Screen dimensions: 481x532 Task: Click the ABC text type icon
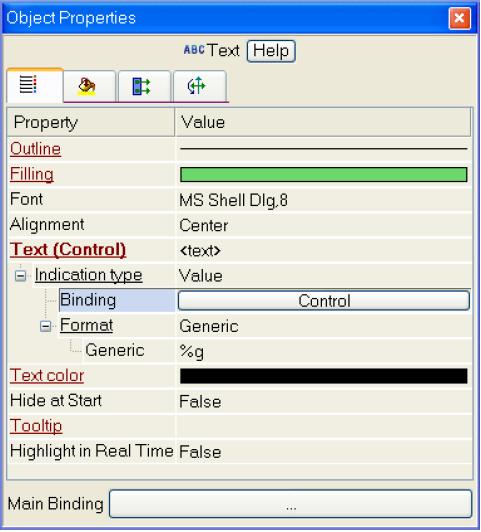pos(194,50)
